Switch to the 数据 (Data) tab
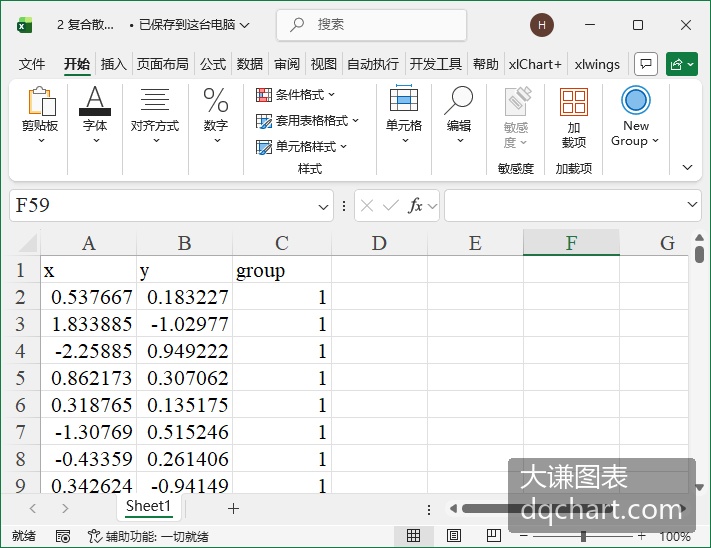The image size is (711, 548). pos(250,64)
